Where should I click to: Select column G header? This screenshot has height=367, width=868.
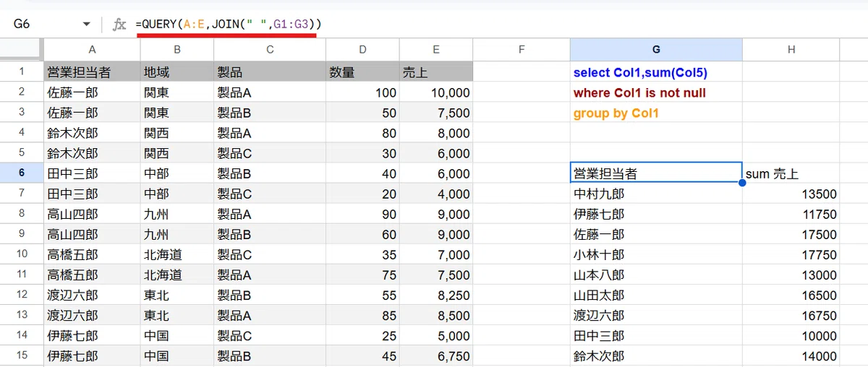(x=656, y=50)
